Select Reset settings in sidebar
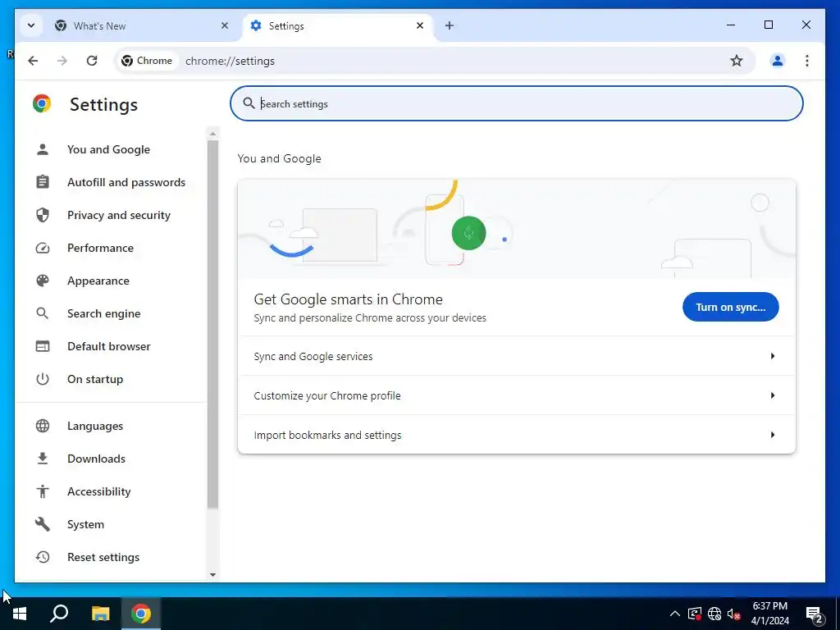Screen dimensions: 840x630 click(103, 557)
